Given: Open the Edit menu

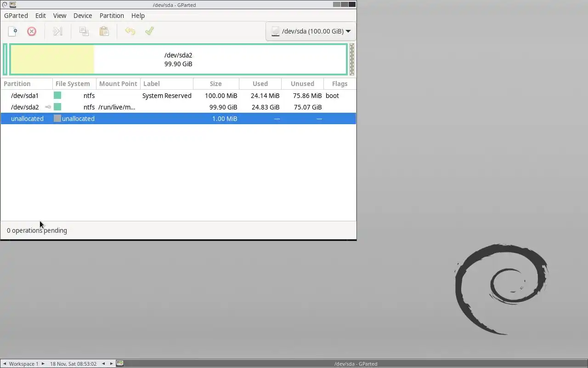Looking at the screenshot, I should point(40,16).
